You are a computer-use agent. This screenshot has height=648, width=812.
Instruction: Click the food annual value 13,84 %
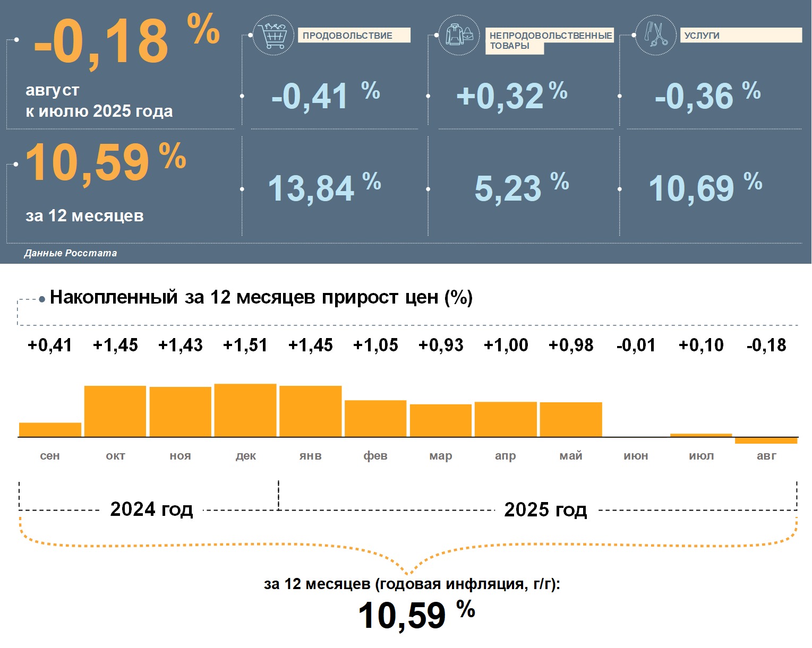click(324, 188)
